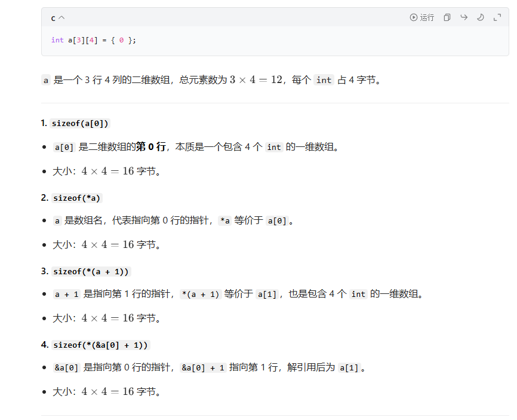Click the int keyword in the code line
Screen dimensions: 517x420
56,40
